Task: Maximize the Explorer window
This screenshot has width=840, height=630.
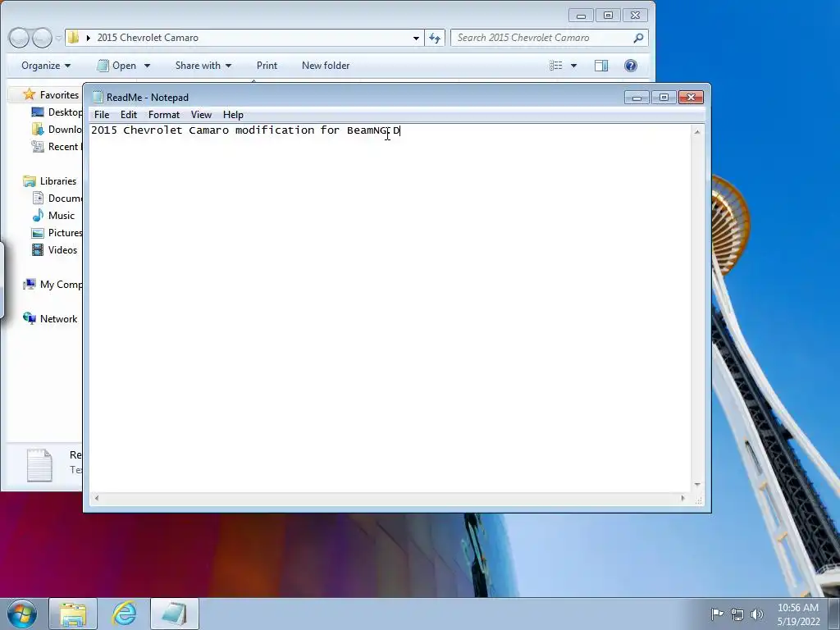Action: [x=608, y=16]
